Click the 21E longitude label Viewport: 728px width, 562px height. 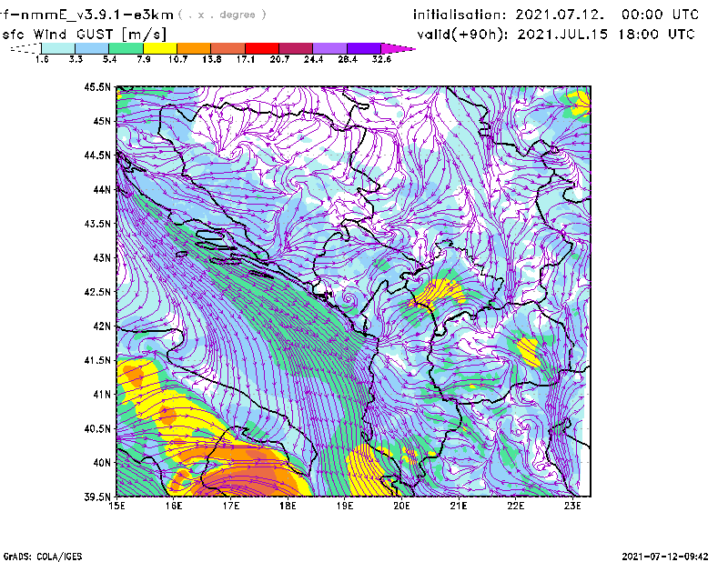point(459,506)
